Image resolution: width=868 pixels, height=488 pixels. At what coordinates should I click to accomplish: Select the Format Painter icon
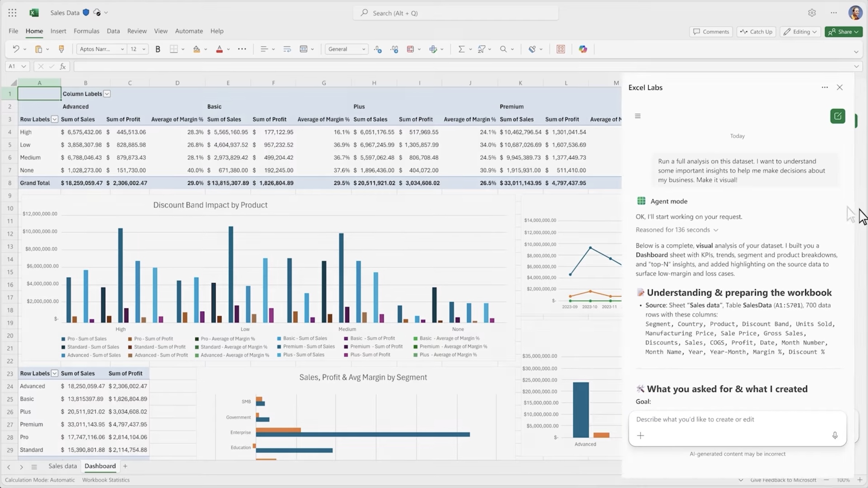pos(61,49)
